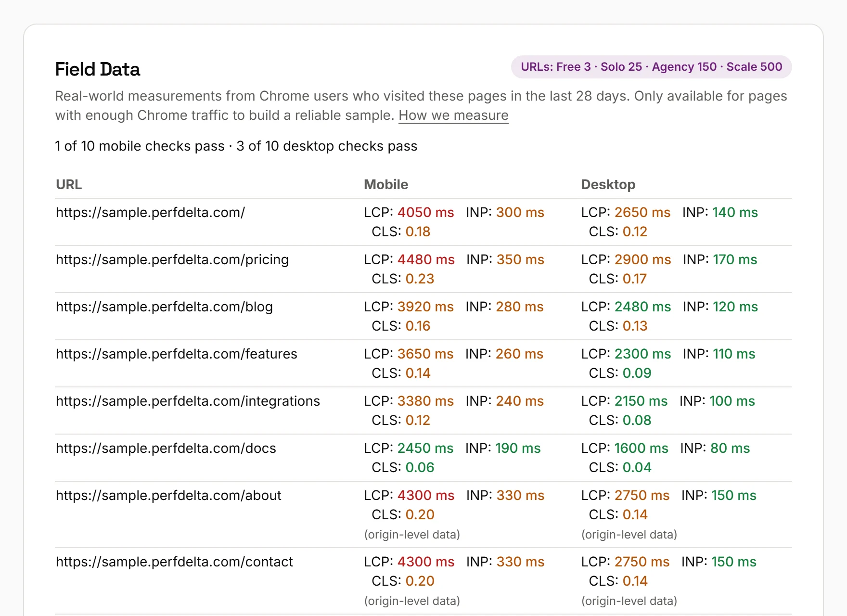Click the mobile INP value 300 ms
Image resolution: width=847 pixels, height=616 pixels.
(x=520, y=213)
